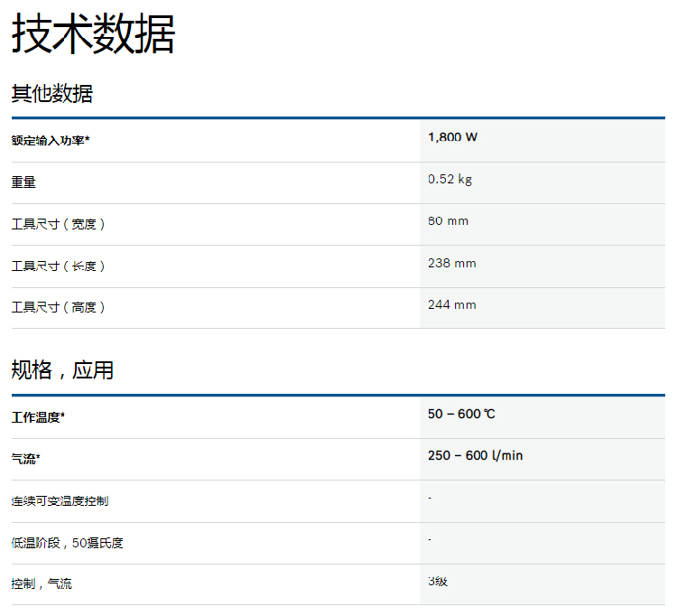Click the 工具尺寸（宽度）label
This screenshot has width=677, height=616.
(59, 224)
